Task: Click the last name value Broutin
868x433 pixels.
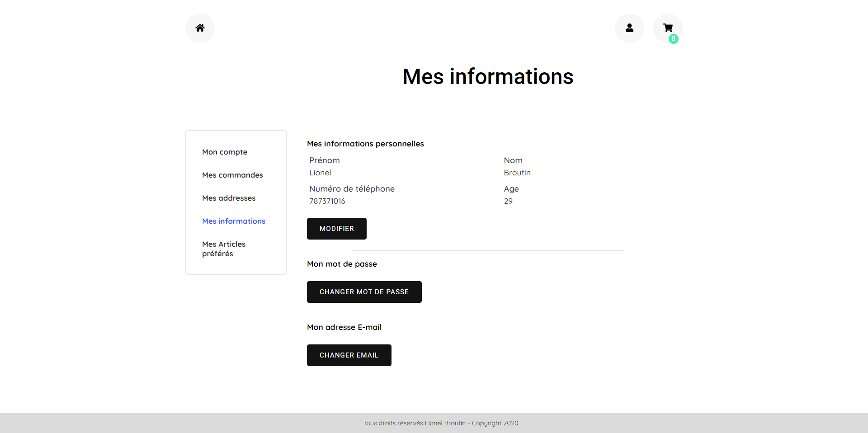Action: tap(517, 173)
